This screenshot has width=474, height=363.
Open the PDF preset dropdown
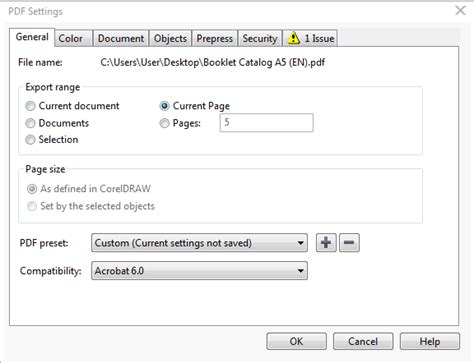[x=199, y=243]
